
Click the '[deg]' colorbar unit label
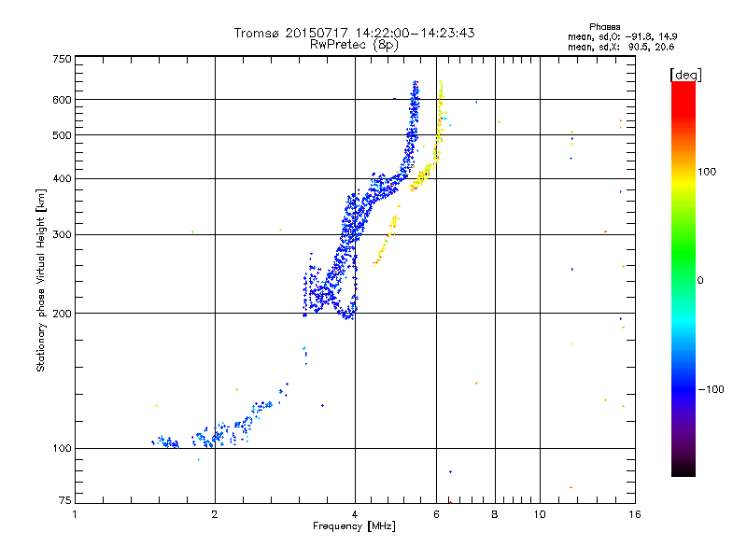[x=685, y=75]
